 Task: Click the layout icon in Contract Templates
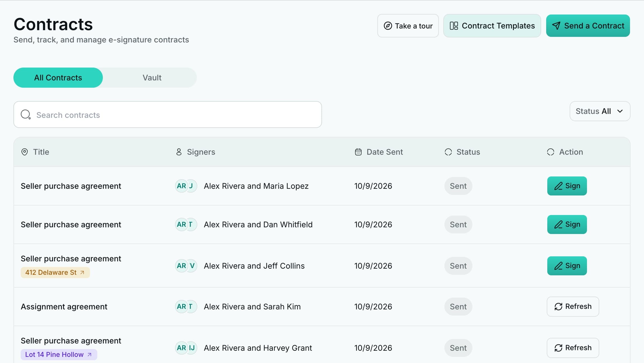[454, 26]
